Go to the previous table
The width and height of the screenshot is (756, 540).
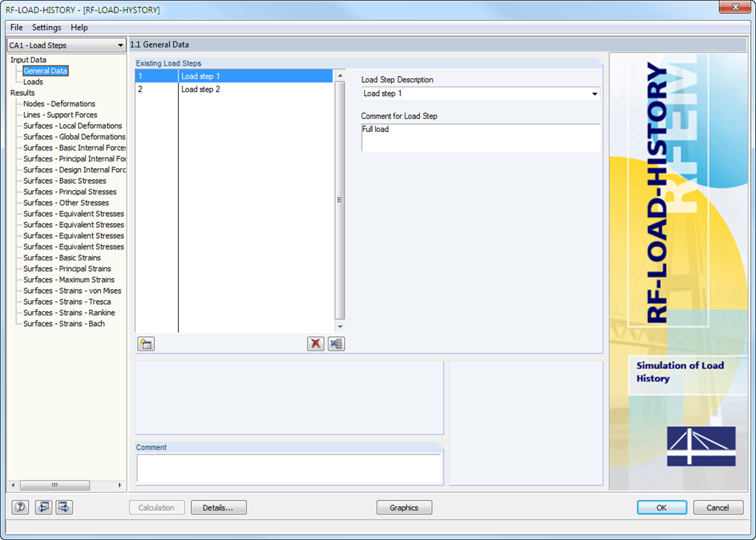pyautogui.click(x=42, y=508)
